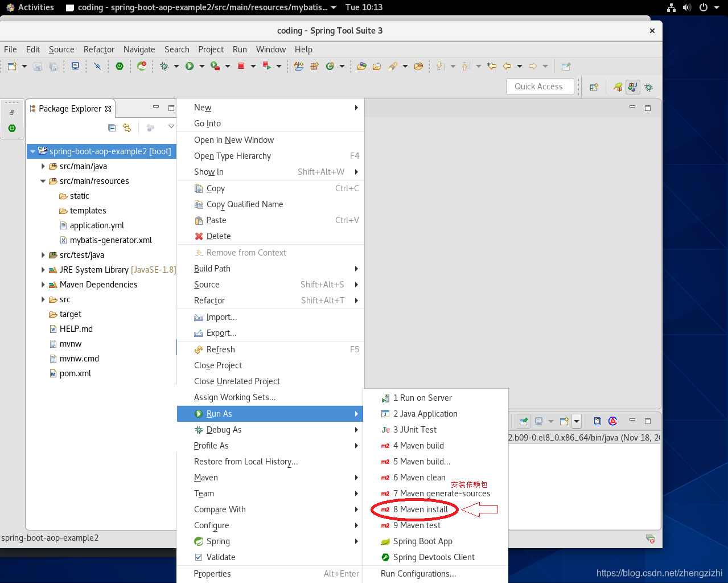728x584 pixels.
Task: Click the Package Explorer tab
Action: tap(70, 109)
